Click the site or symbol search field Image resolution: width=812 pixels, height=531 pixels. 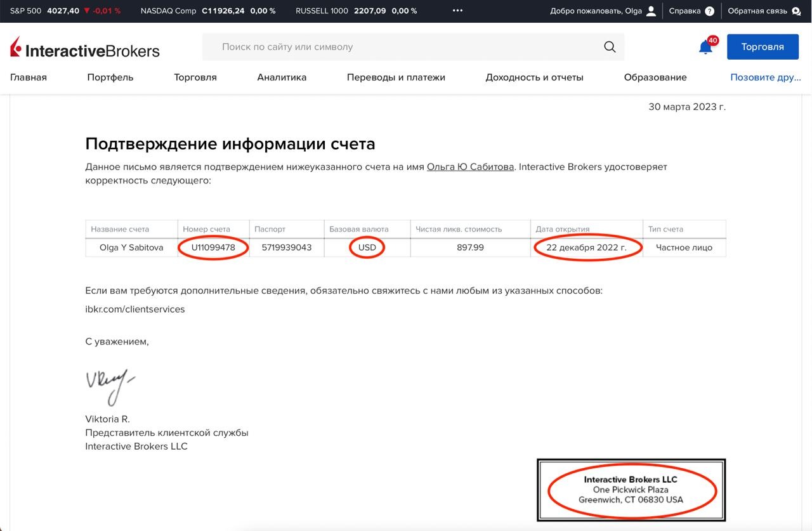tap(406, 47)
